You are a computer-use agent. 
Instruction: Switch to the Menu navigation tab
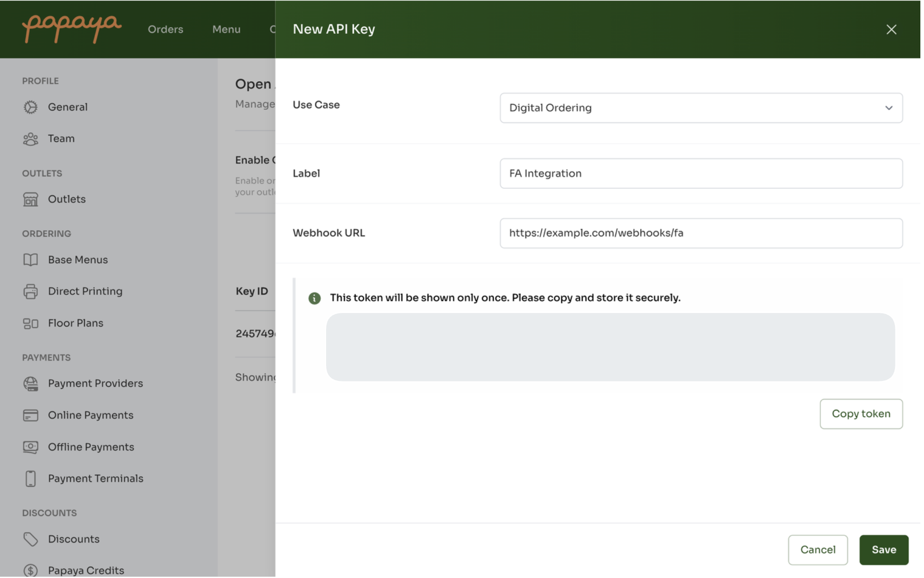[227, 29]
